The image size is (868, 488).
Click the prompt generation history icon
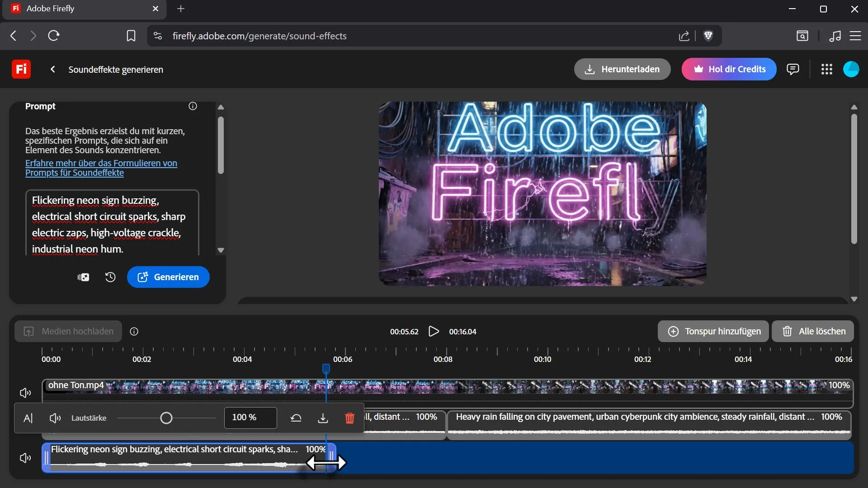tap(110, 277)
